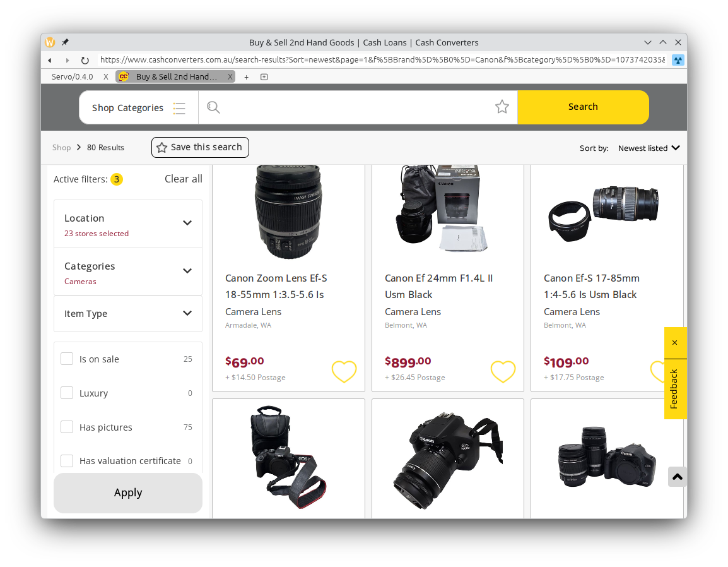Viewport: 728px width, 567px height.
Task: Click the Canon EOS DSLR with strap photo
Action: [448, 460]
